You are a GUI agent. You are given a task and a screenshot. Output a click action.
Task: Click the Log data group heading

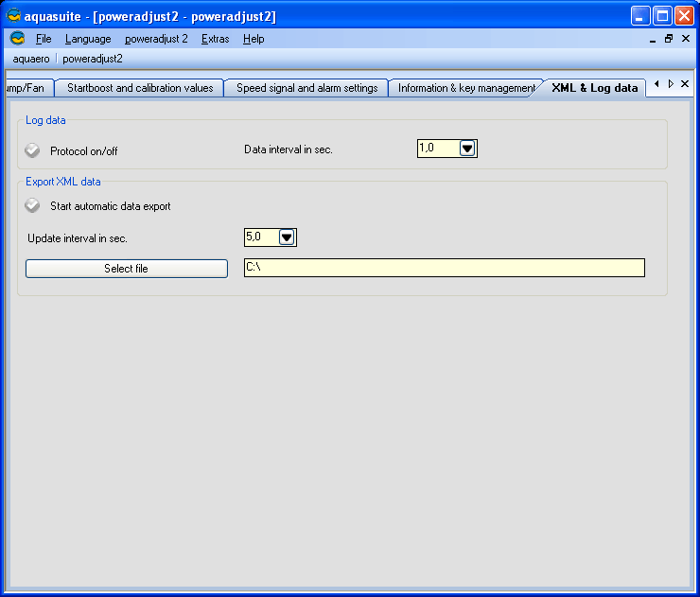pyautogui.click(x=45, y=120)
